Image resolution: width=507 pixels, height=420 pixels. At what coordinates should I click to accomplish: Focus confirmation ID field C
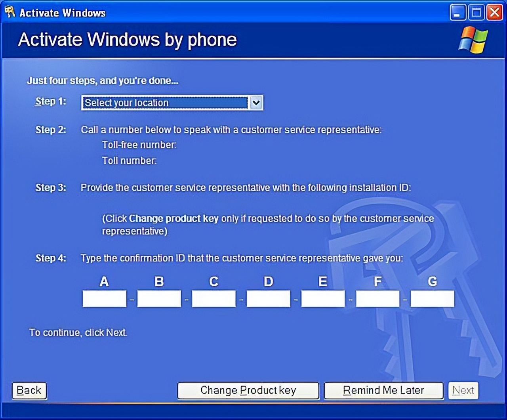click(214, 299)
